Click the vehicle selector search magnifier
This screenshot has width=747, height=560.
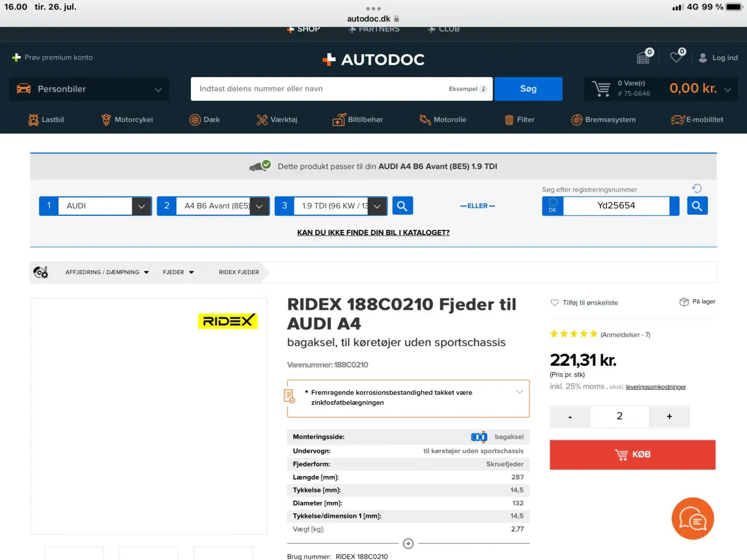(x=402, y=206)
